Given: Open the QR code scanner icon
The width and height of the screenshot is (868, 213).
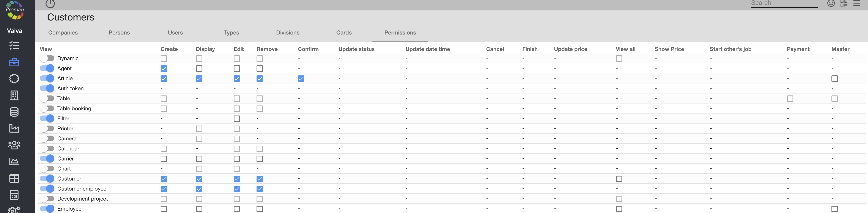Looking at the screenshot, I should 844,3.
